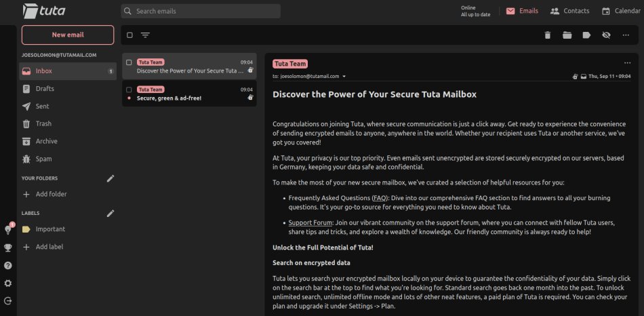Click the Tuta logo
Screen dimensions: 644x316
44,11
